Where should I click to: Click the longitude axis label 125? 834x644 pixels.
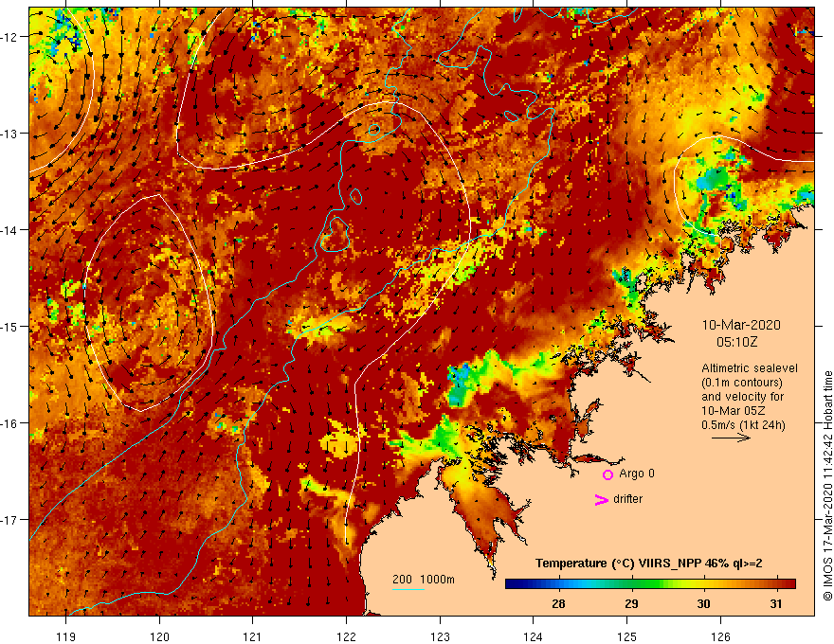627,636
